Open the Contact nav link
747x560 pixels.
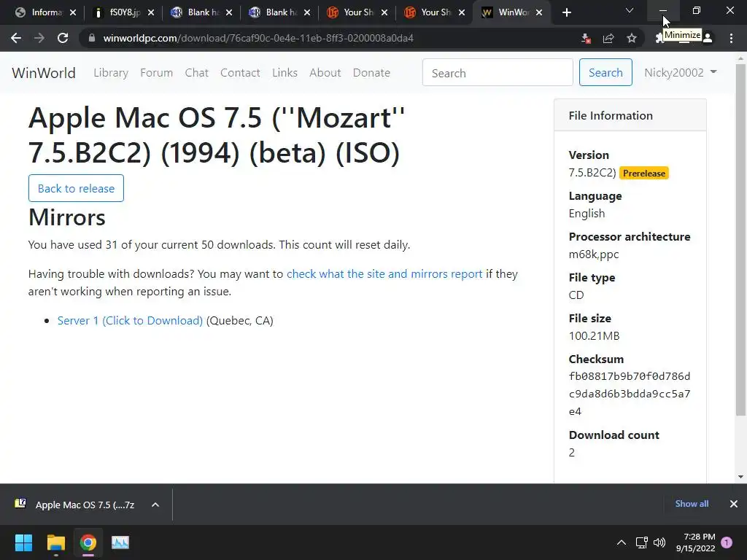coord(240,73)
